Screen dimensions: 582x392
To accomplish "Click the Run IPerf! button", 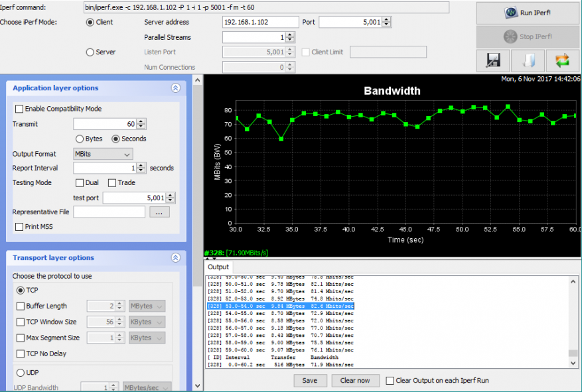I will coord(528,13).
